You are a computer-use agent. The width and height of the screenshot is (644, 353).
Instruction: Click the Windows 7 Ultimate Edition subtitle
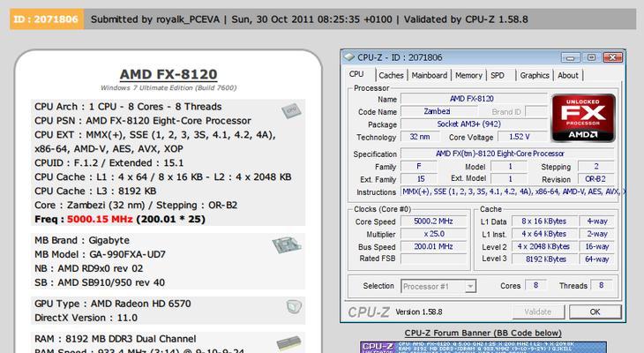coord(168,88)
